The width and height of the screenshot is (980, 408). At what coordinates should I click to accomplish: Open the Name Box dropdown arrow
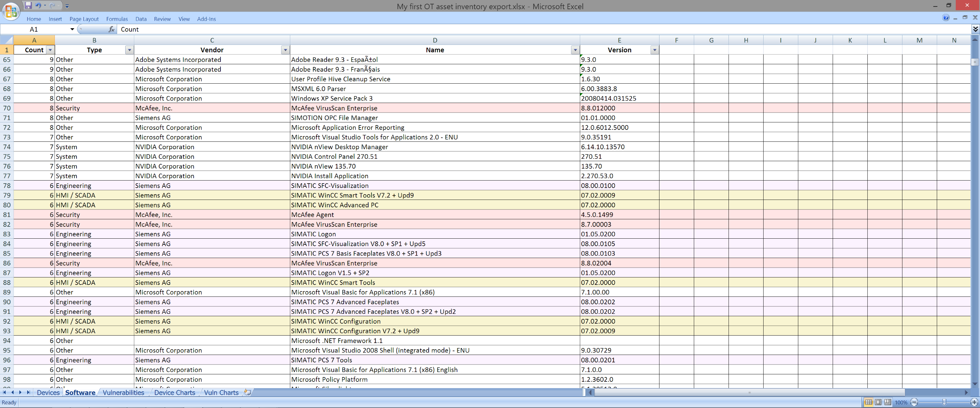point(72,29)
